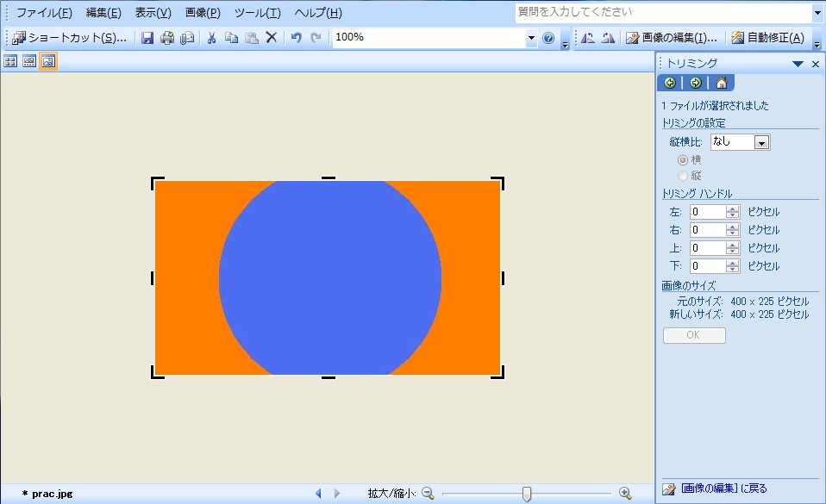Select the 縦 (portrait) radio button

tap(683, 176)
